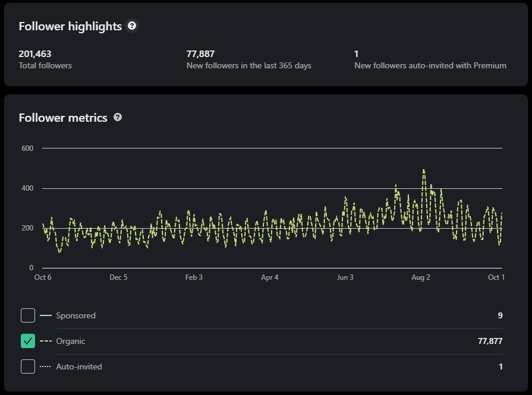532x395 pixels.
Task: Click the 201,463 total followers figure
Action: click(35, 54)
